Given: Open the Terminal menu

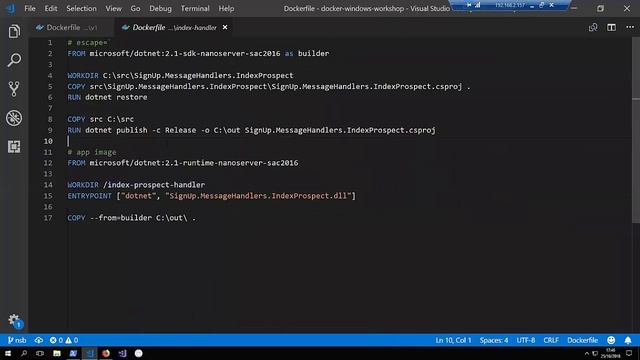Looking at the screenshot, I should [195, 8].
